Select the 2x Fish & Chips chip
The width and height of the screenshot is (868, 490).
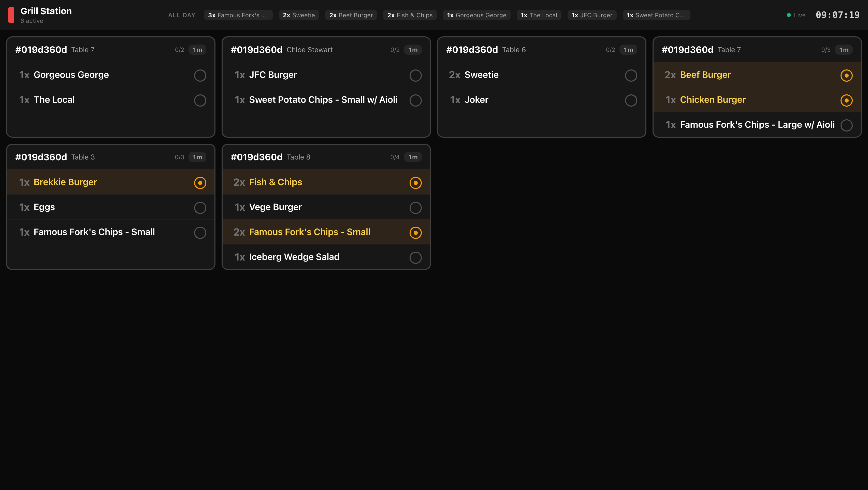(x=410, y=15)
